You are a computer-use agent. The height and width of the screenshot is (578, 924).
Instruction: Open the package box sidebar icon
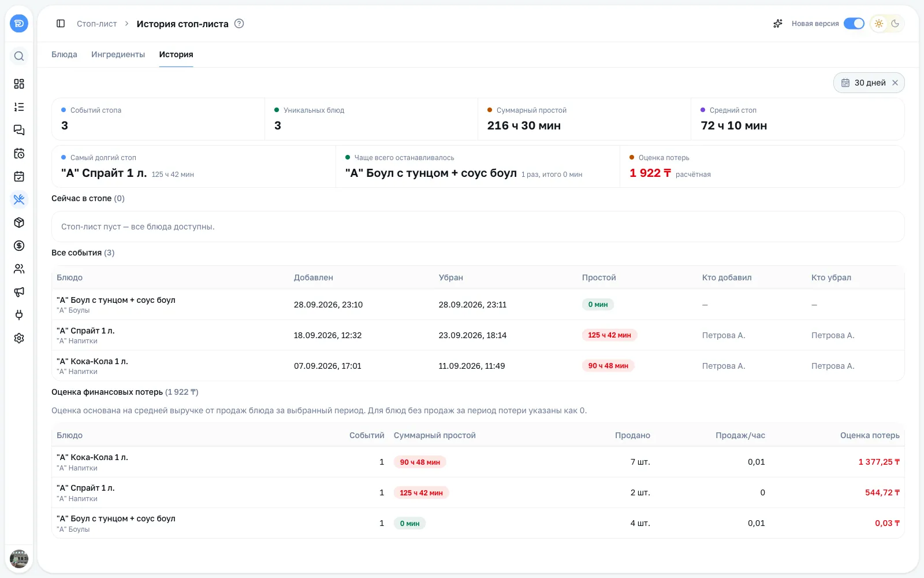19,223
